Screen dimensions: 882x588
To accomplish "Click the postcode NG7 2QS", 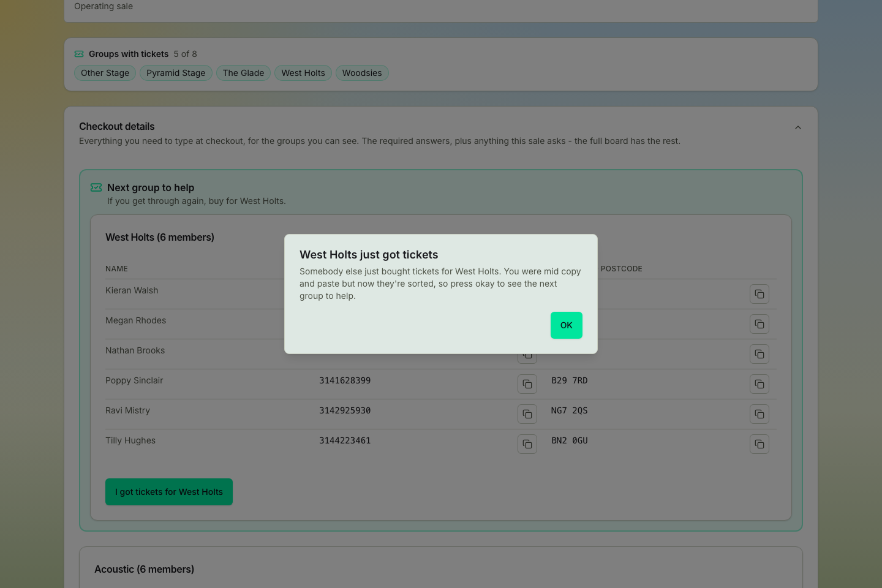I will pos(570,410).
